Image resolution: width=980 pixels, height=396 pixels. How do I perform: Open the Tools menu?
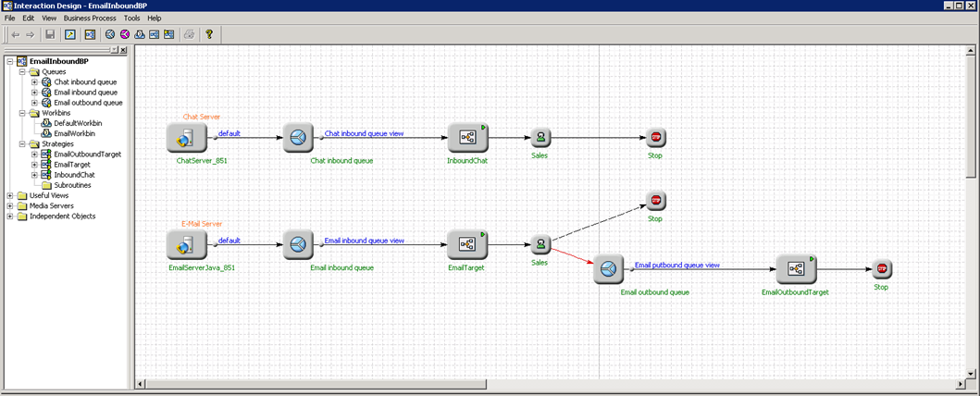coord(132,18)
